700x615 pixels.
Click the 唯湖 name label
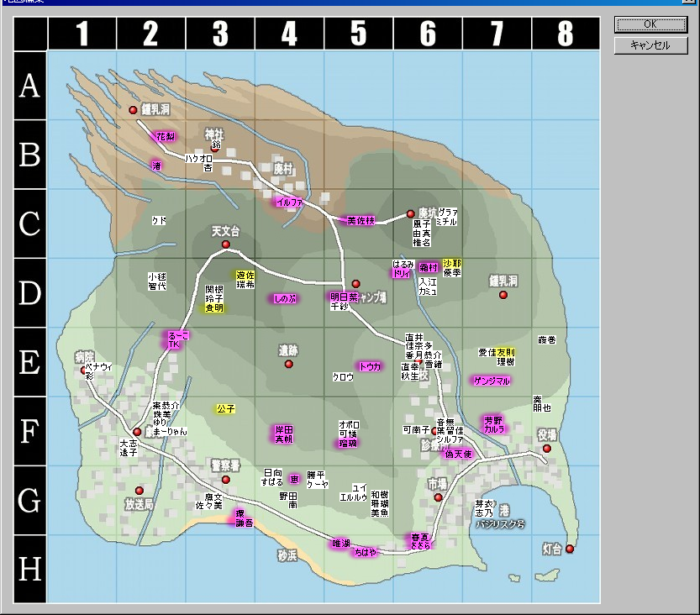[x=341, y=544]
